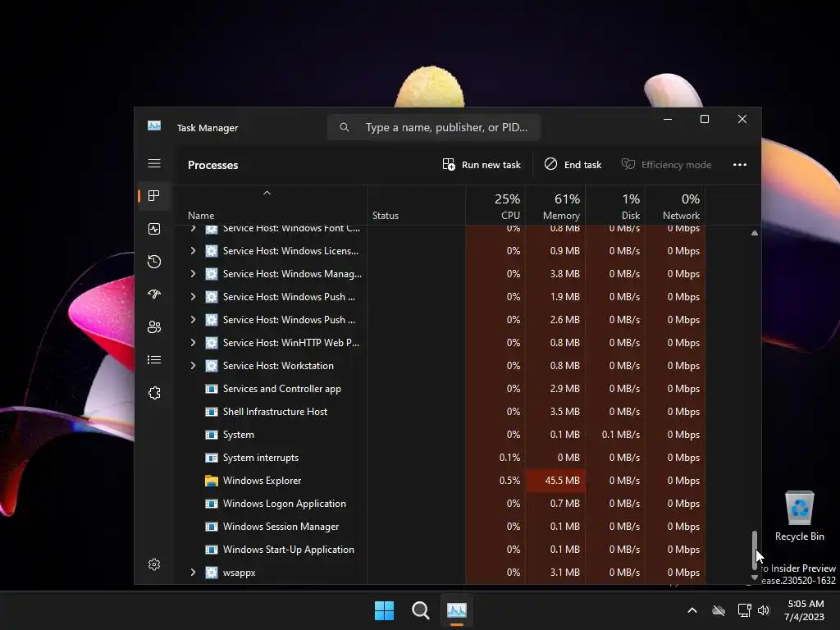
Task: Select Windows Start-Up Application row
Action: tap(441, 550)
